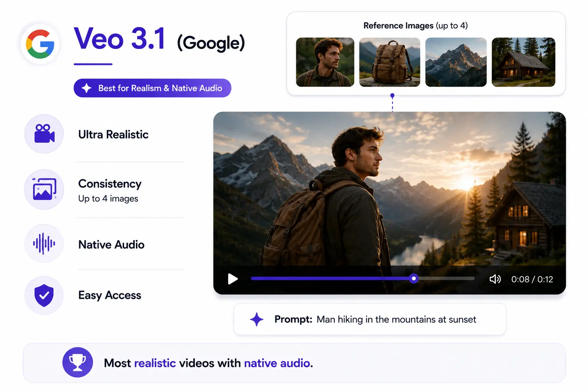
Task: Click the sparkle icon beside Prompt
Action: click(x=256, y=319)
